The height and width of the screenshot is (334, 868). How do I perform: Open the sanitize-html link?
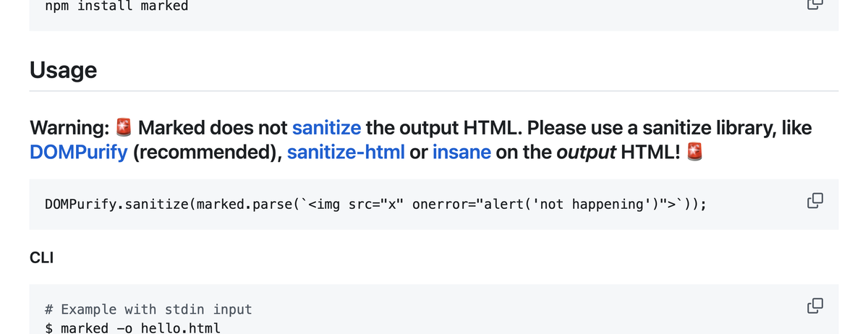pyautogui.click(x=346, y=152)
